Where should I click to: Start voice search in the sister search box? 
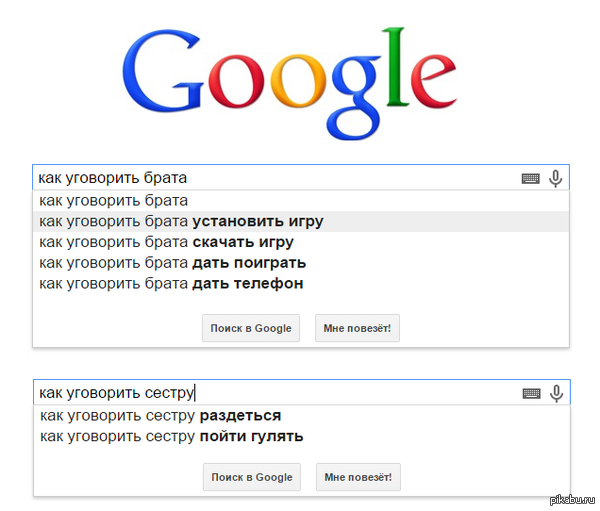556,393
